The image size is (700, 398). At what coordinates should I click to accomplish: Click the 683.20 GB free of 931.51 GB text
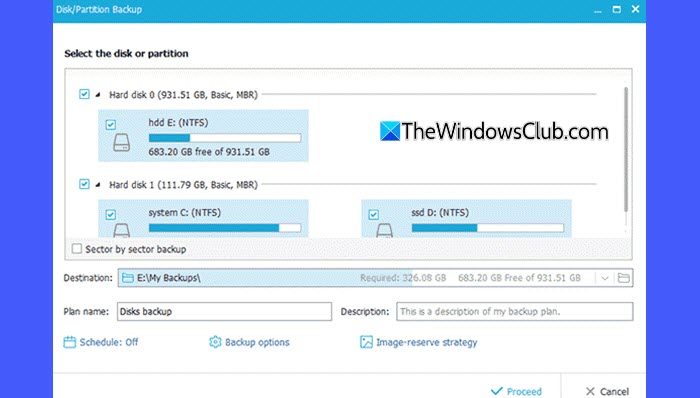(209, 152)
